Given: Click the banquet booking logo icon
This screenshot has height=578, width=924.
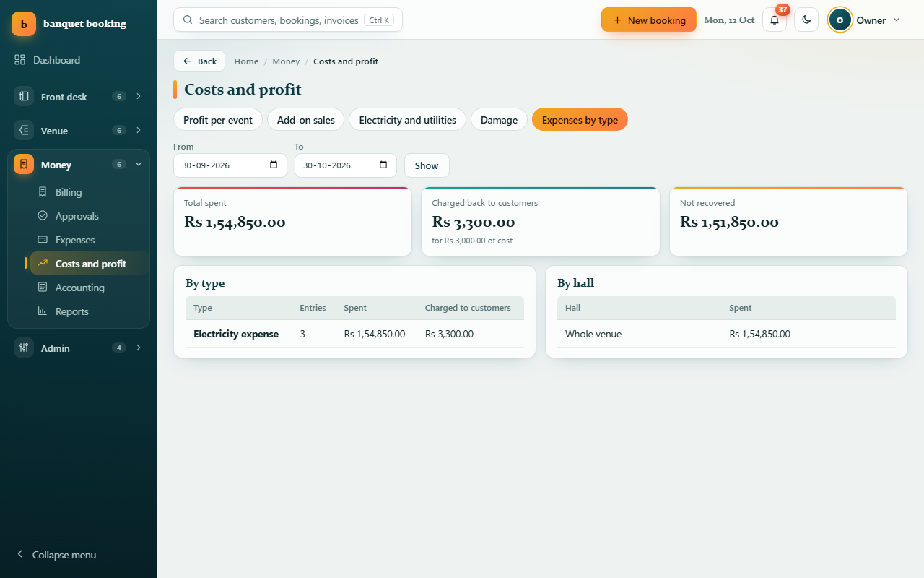Looking at the screenshot, I should coord(24,24).
